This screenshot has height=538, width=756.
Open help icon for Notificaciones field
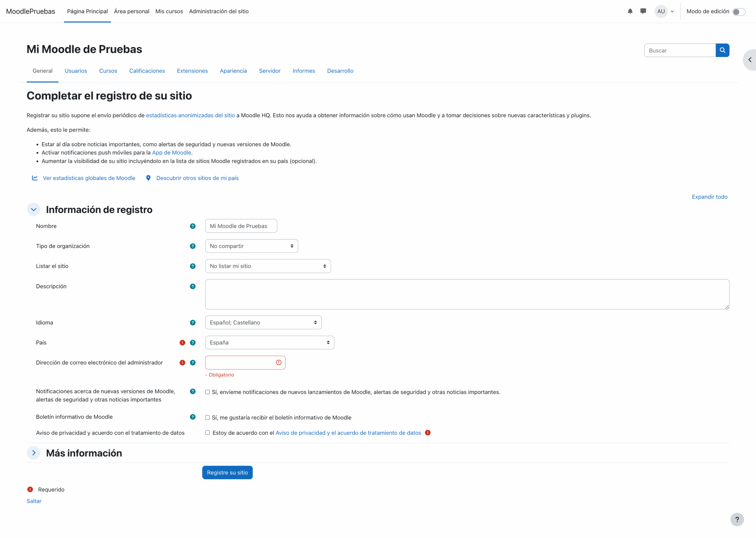click(x=193, y=392)
